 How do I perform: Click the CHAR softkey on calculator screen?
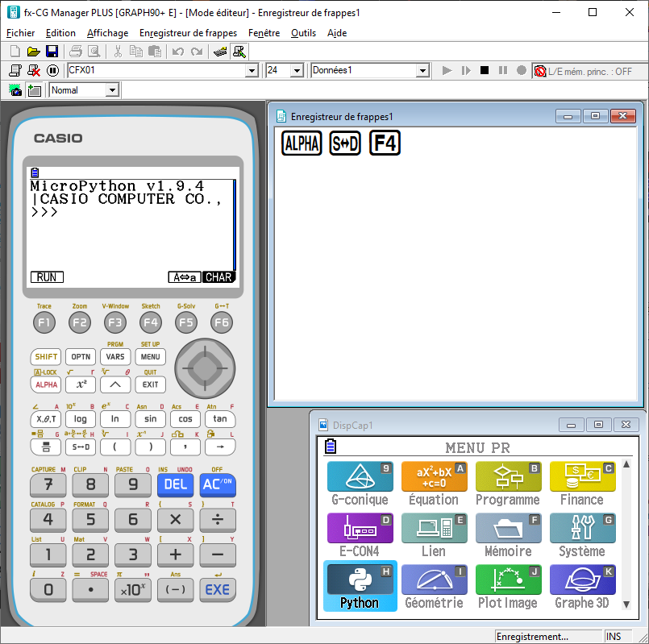(x=218, y=277)
